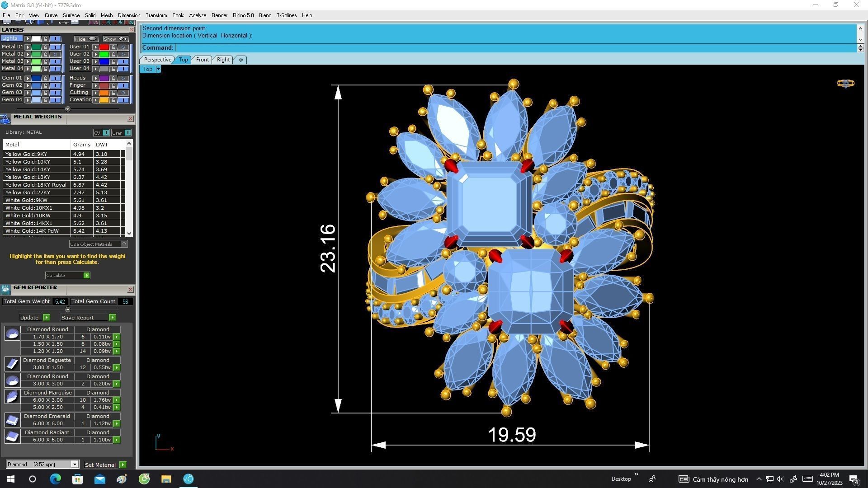Click the Diamond Emerald gem icon
This screenshot has width=868, height=488.
[x=12, y=420]
